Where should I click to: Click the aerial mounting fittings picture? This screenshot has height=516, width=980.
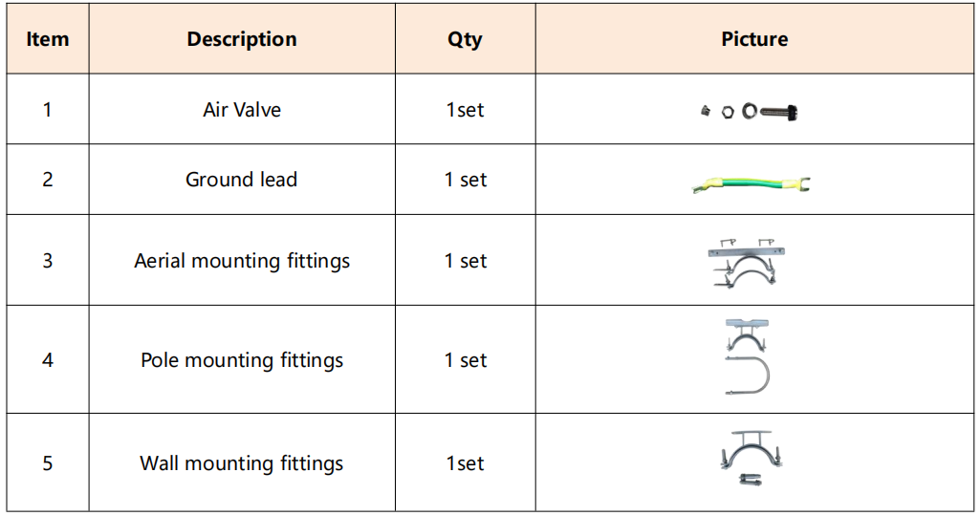[x=749, y=262]
